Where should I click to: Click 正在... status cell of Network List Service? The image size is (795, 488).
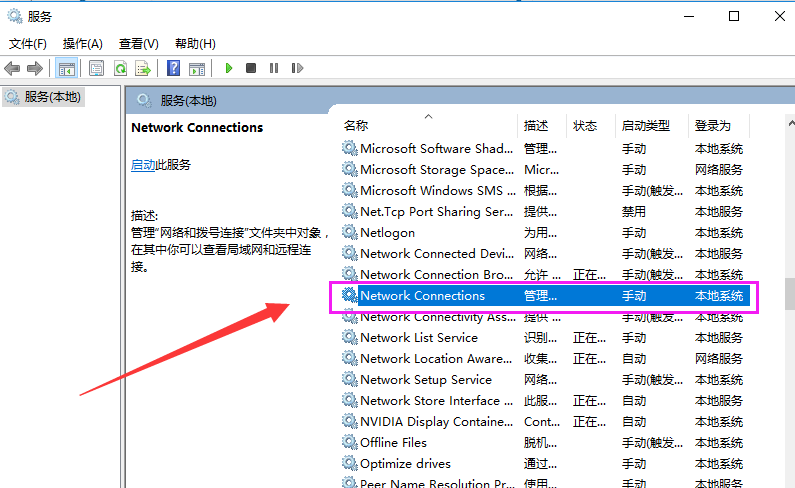coord(589,338)
